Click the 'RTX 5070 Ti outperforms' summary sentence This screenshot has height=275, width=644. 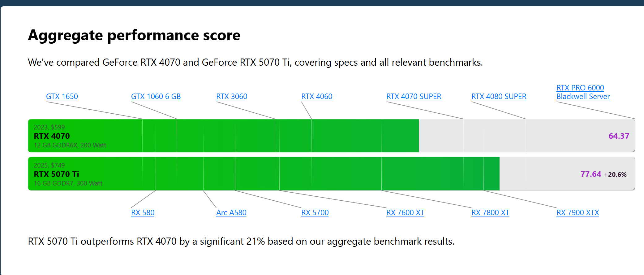point(241,242)
